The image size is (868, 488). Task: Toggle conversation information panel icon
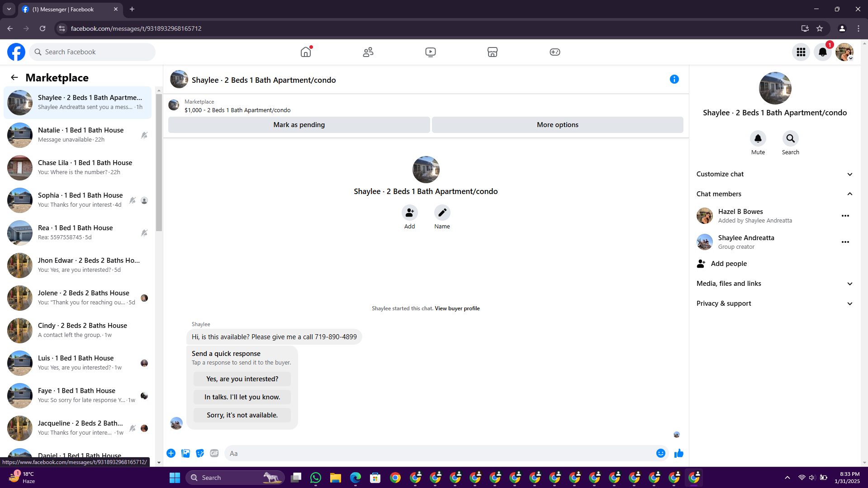[674, 79]
